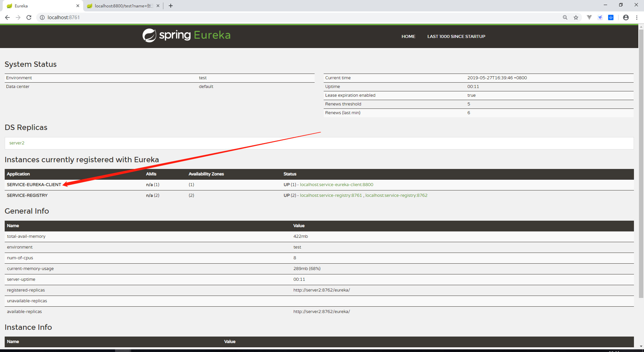
Task: Switch to the localhost:8800/test tab
Action: coord(123,6)
